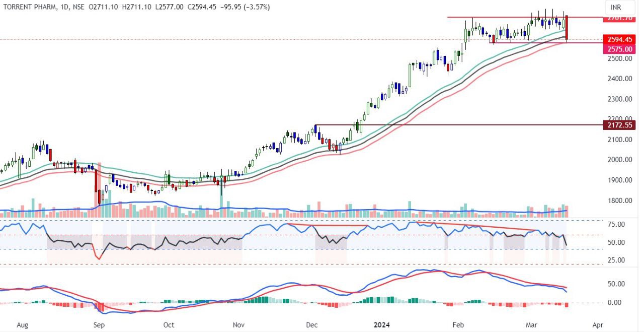The height and width of the screenshot is (332, 644).
Task: Select the pink 2575.00 price label
Action: pos(619,49)
